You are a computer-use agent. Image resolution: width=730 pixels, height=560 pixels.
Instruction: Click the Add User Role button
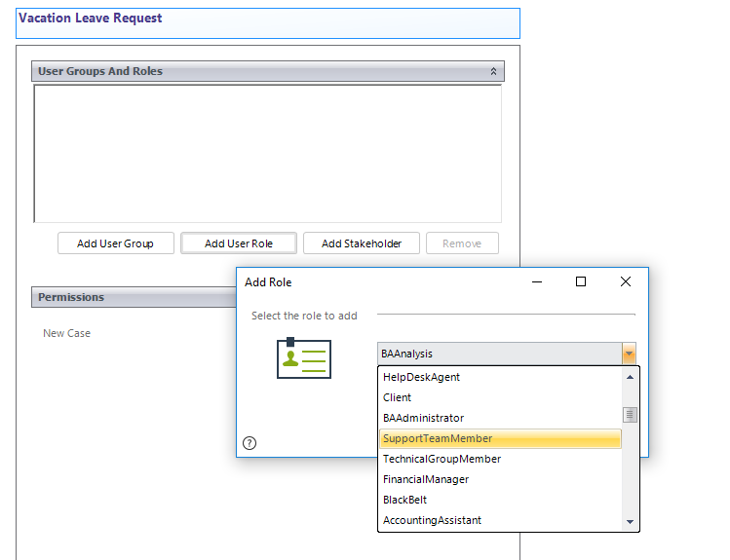pyautogui.click(x=239, y=243)
